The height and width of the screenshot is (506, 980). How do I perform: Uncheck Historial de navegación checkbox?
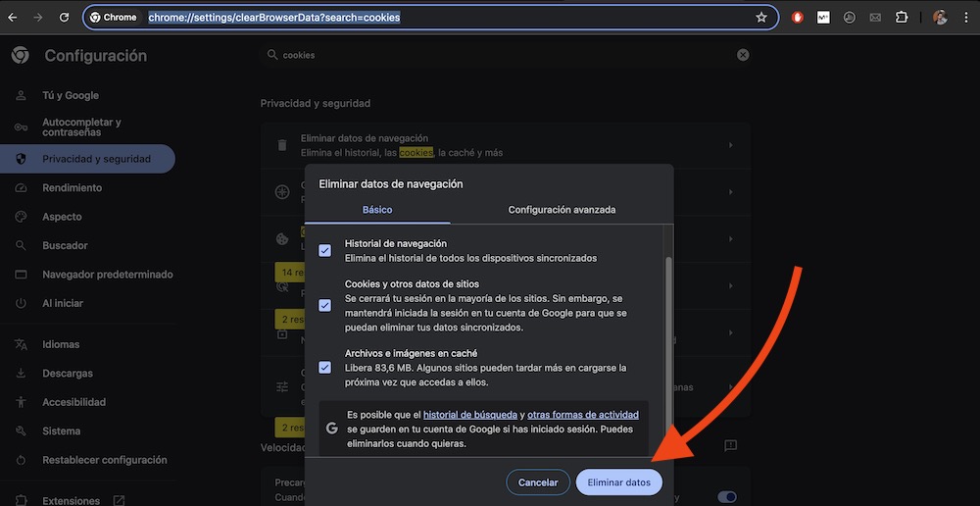click(x=325, y=251)
